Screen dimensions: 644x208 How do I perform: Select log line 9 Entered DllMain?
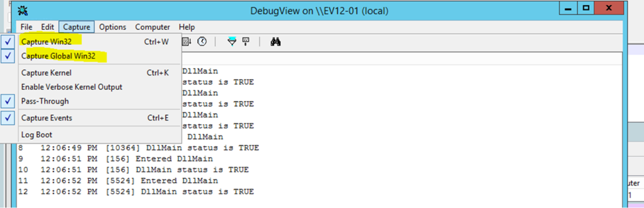click(x=115, y=159)
